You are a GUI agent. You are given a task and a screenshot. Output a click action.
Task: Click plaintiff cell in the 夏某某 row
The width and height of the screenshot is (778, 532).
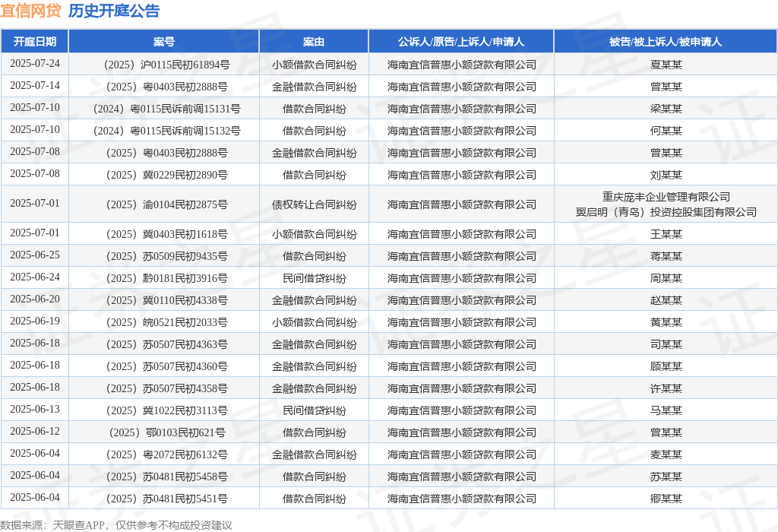click(x=461, y=65)
